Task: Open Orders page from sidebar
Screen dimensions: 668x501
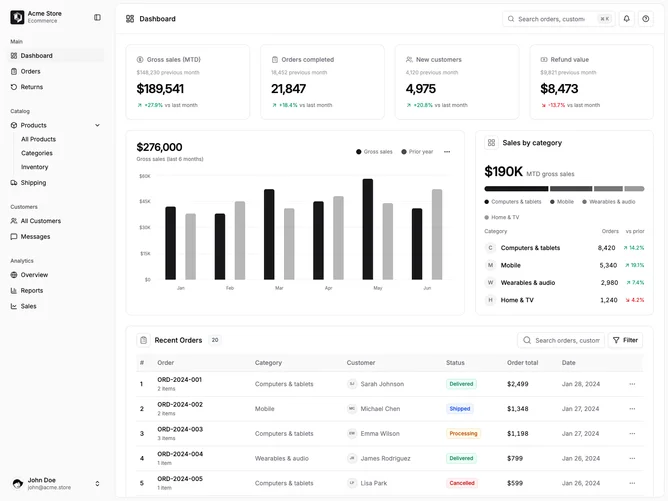Action: (56, 71)
